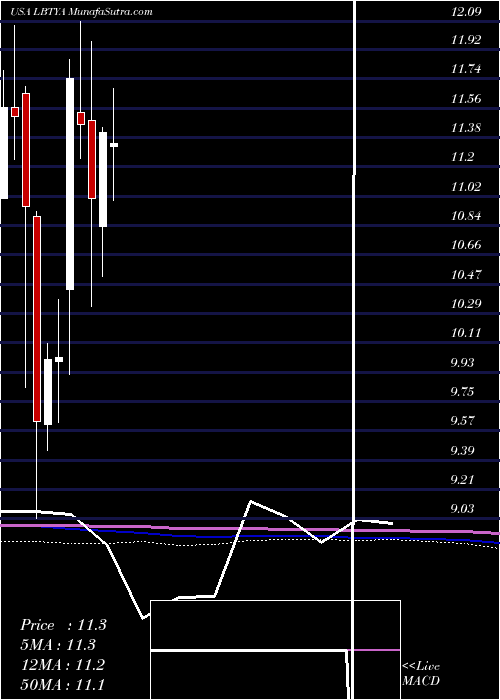Select the 9.21 price axis label
Screen dimensions: 500x700
pos(462,480)
